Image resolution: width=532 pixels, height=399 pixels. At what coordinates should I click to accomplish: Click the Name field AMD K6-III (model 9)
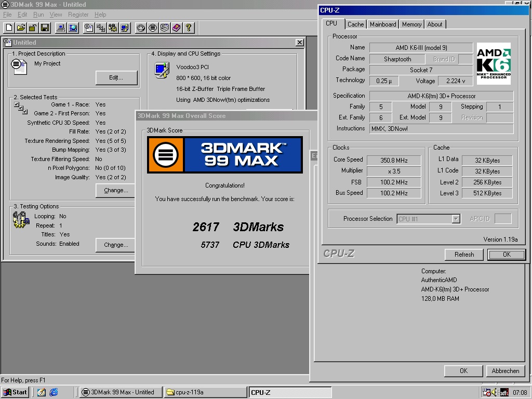[421, 48]
